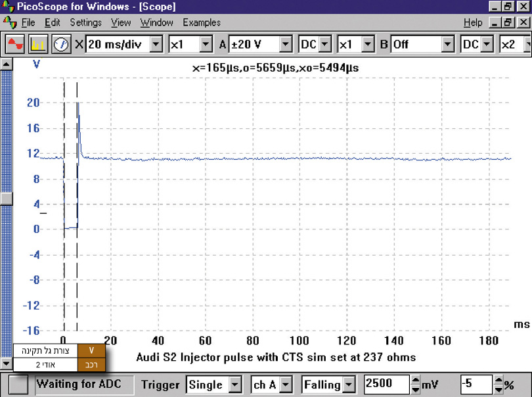Click the vertical scrollbar up arrow
The width and height of the screenshot is (532, 397).
(x=6, y=64)
